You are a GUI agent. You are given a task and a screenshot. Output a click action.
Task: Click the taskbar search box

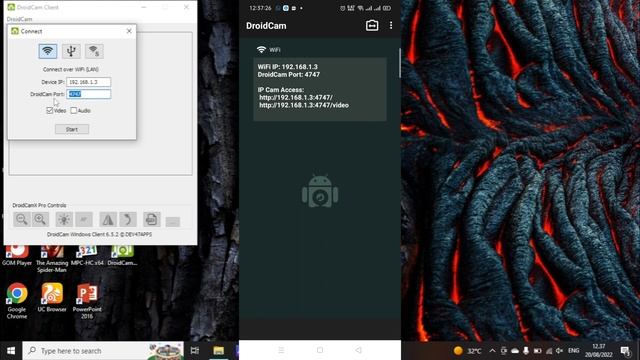[x=103, y=351]
